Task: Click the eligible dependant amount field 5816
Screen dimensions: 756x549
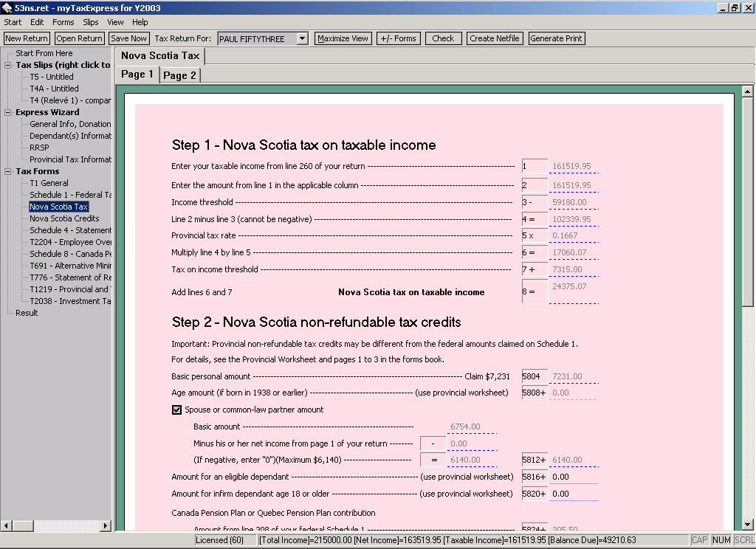Action: pyautogui.click(x=574, y=477)
